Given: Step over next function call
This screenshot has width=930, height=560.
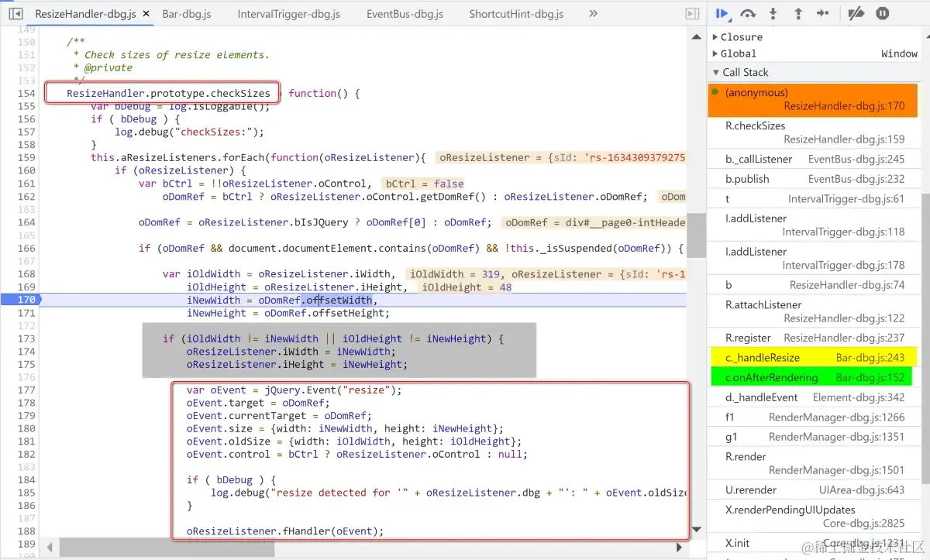Looking at the screenshot, I should click(748, 14).
